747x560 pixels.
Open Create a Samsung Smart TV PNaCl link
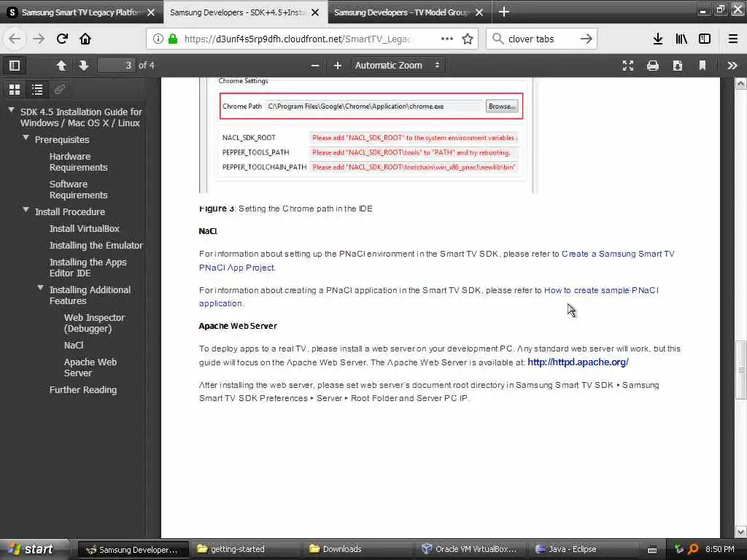click(618, 254)
